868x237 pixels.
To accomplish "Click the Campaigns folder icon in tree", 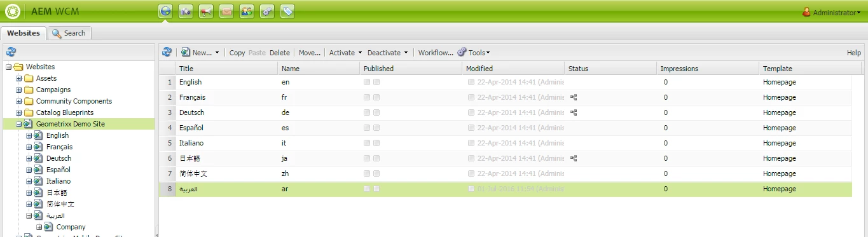I will coord(29,90).
